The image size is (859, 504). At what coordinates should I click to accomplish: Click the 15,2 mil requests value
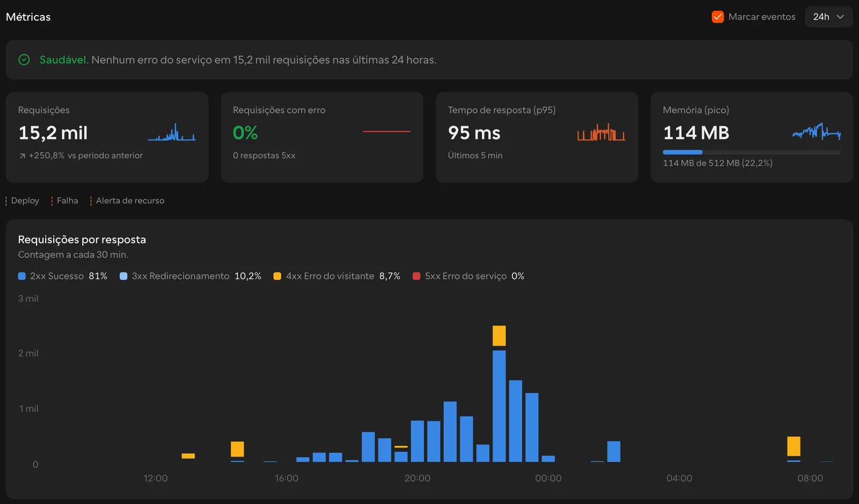tap(53, 133)
